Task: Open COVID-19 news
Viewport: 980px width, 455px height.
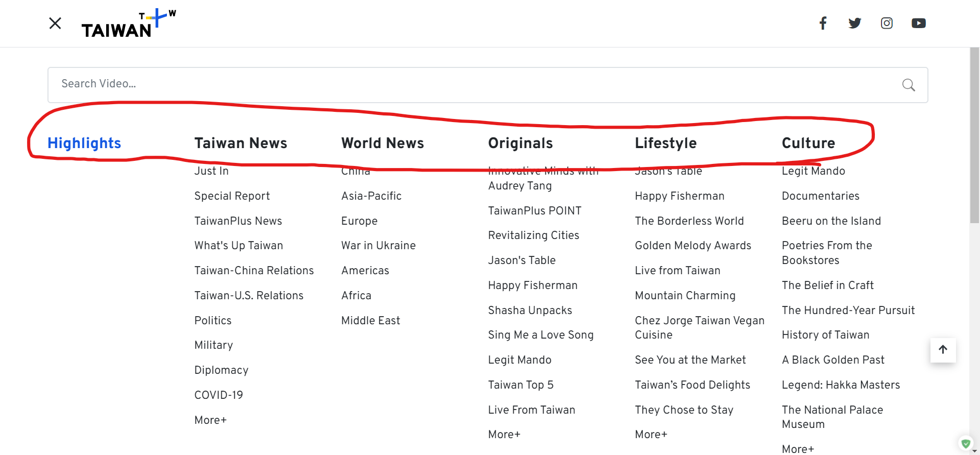Action: [x=219, y=395]
